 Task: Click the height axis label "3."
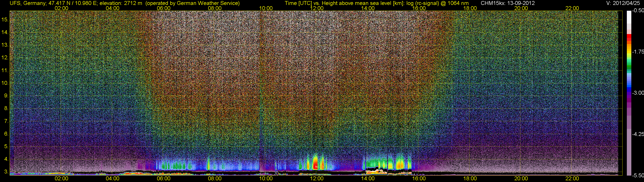[x=6, y=172]
